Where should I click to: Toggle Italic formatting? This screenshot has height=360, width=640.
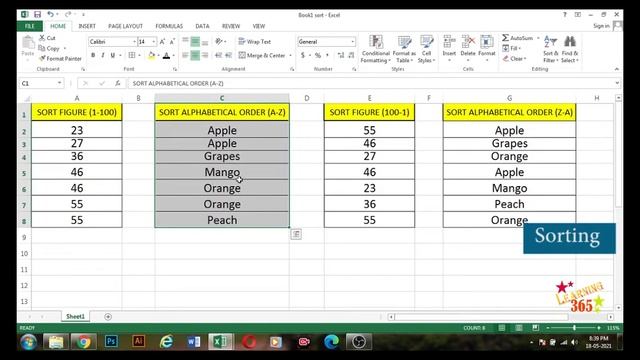[x=103, y=55]
